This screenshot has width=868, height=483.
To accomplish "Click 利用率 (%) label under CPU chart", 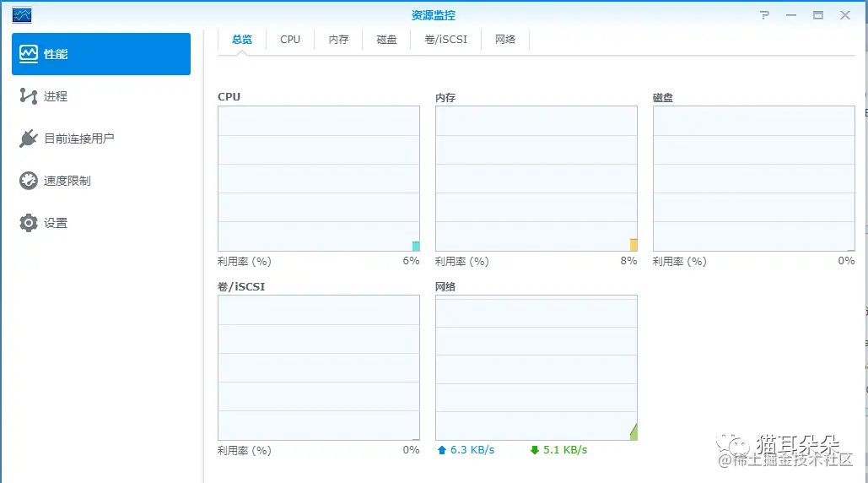I will coord(244,261).
